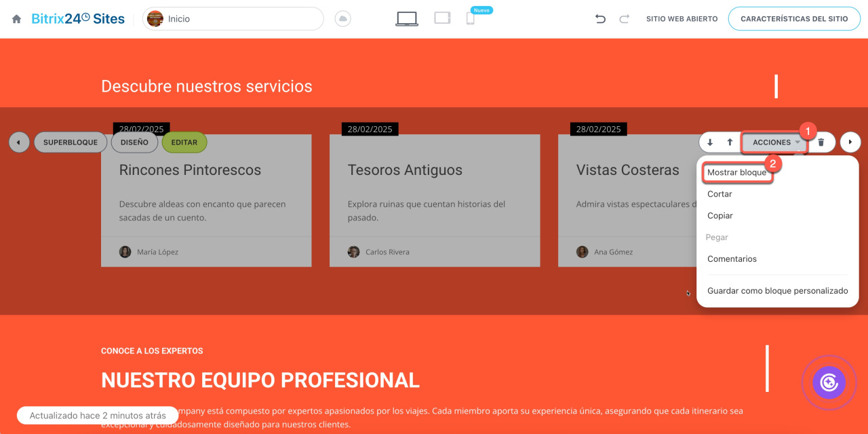Delete block using trash icon
Viewport: 868px width, 434px height.
(x=821, y=142)
